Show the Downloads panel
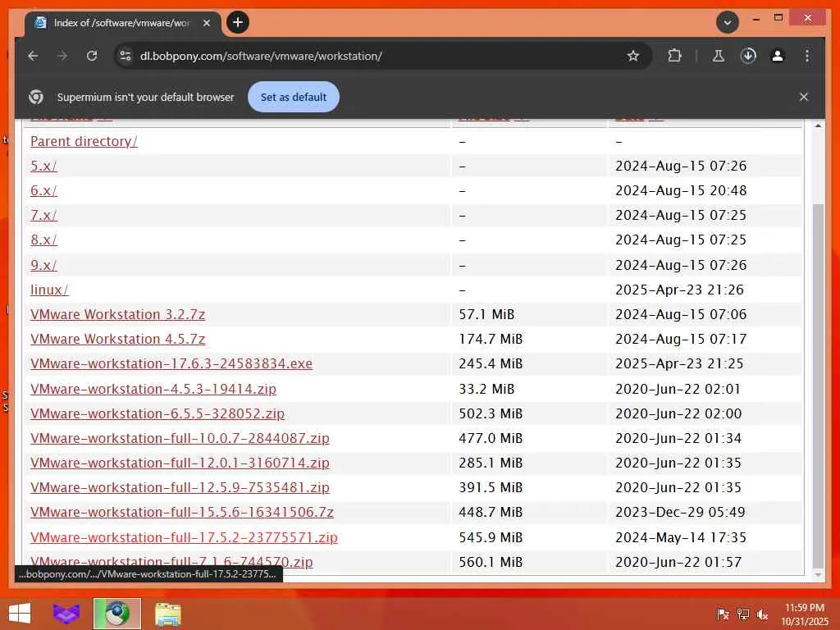The width and height of the screenshot is (840, 630). [x=748, y=56]
